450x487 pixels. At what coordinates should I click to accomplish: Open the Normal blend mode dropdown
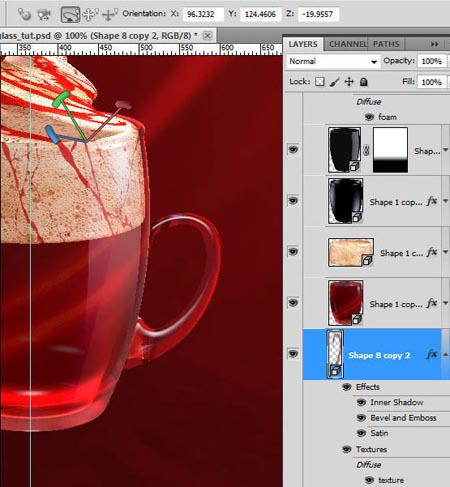(333, 61)
